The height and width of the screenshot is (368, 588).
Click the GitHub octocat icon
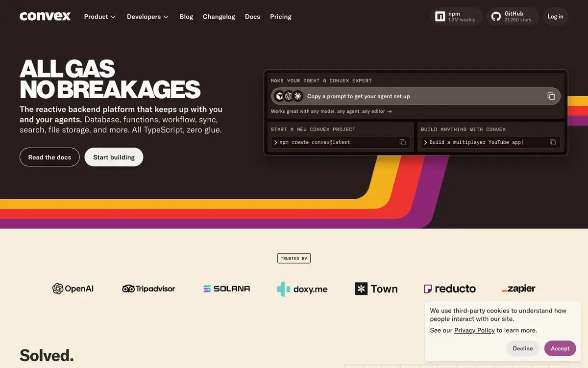(x=496, y=17)
